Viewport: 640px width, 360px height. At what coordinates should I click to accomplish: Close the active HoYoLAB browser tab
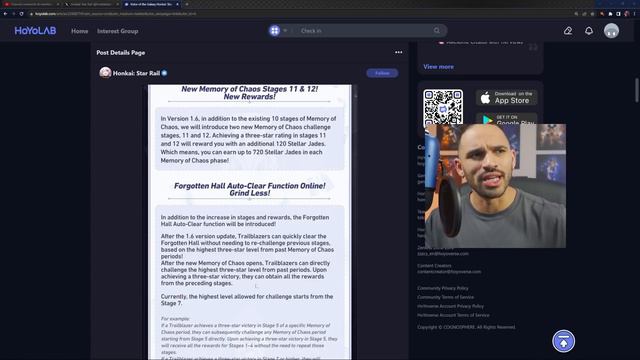click(x=177, y=4)
